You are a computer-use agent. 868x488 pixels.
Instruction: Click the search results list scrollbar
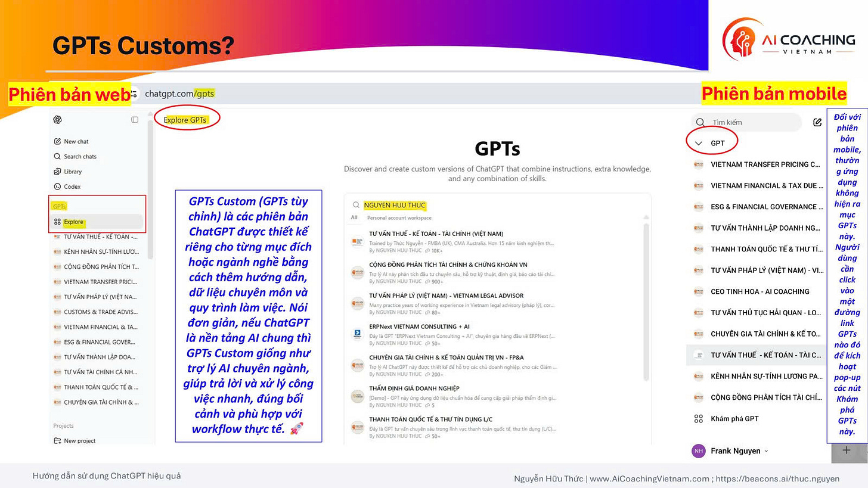tap(647, 303)
